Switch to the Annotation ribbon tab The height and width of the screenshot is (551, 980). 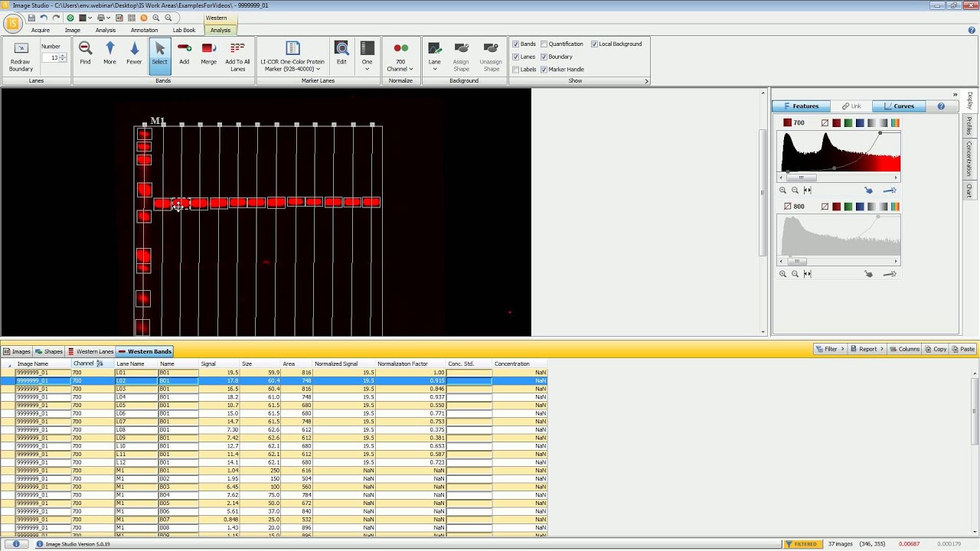coord(144,30)
